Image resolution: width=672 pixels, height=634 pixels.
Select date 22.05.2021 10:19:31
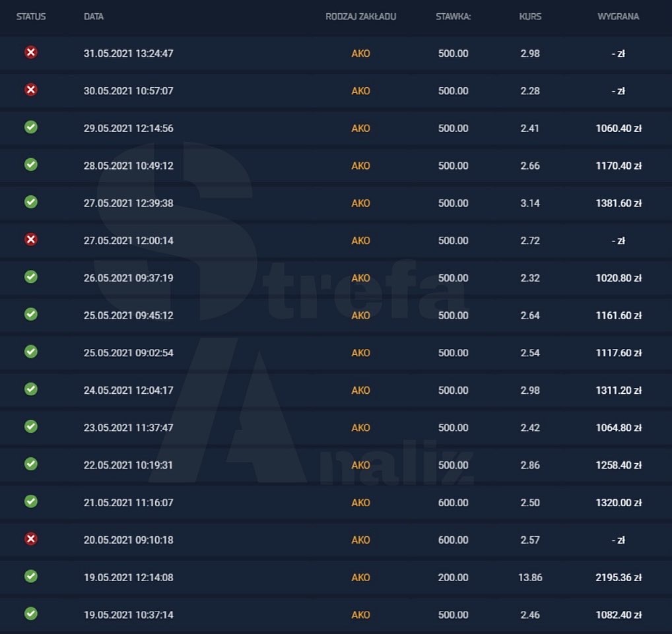pyautogui.click(x=129, y=465)
